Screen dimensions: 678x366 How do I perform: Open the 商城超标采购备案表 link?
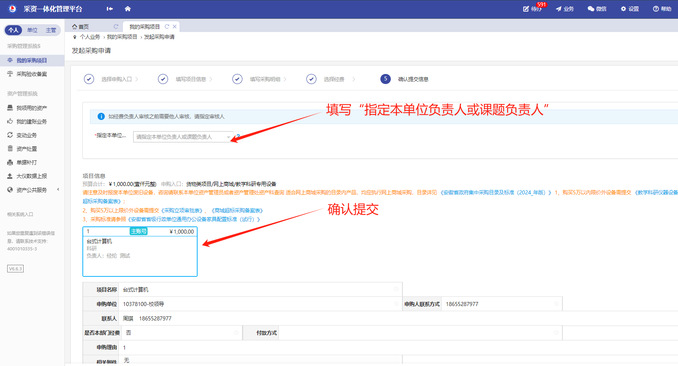coord(237,210)
